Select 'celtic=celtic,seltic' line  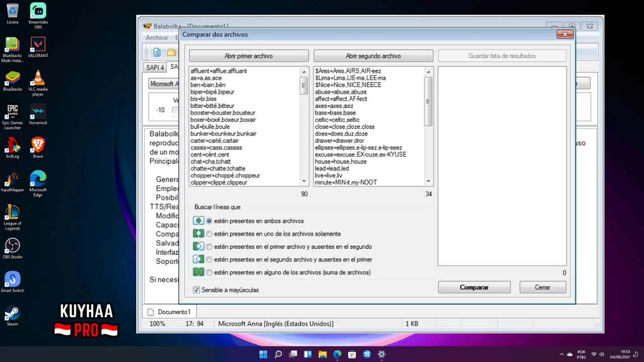tap(338, 120)
